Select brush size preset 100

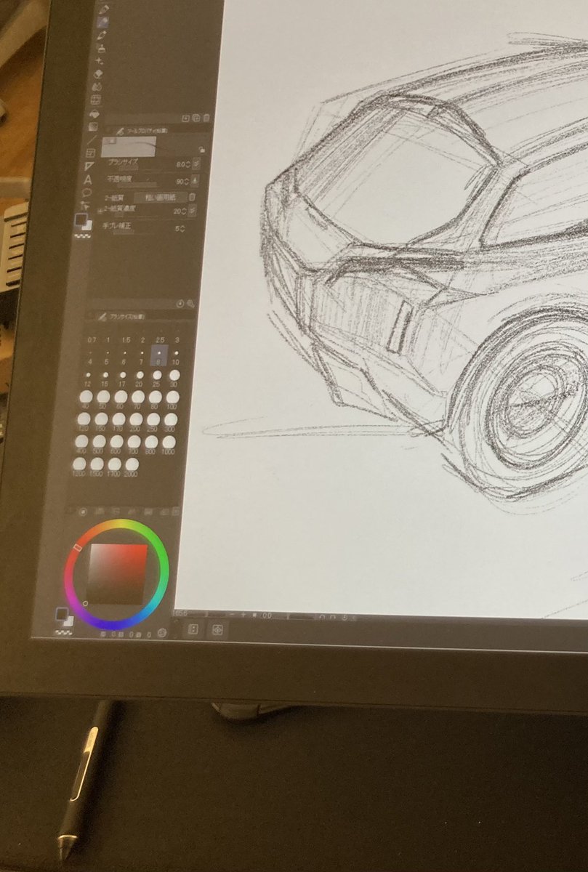pos(173,399)
